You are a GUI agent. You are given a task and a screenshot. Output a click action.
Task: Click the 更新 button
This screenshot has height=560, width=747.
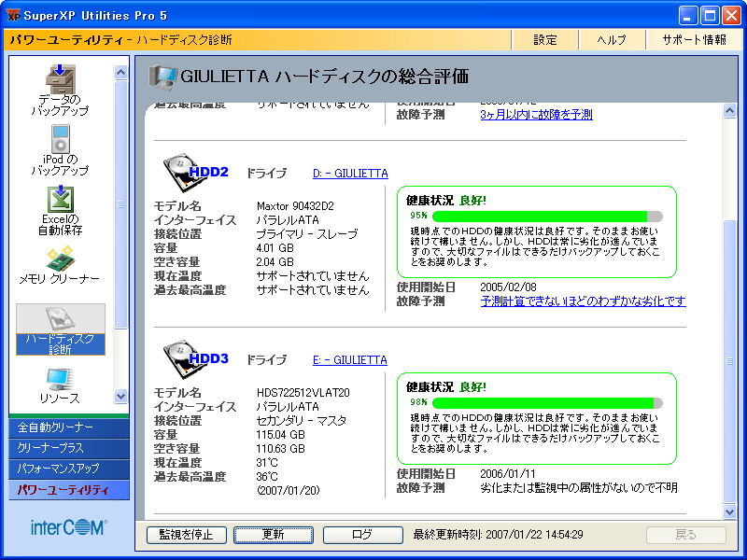coord(274,535)
